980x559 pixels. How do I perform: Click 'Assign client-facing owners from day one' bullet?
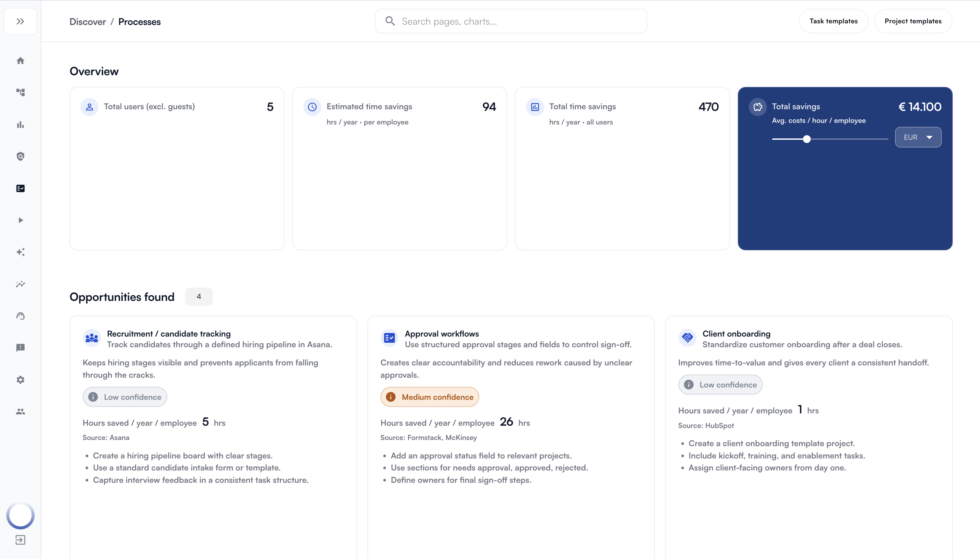(x=767, y=468)
